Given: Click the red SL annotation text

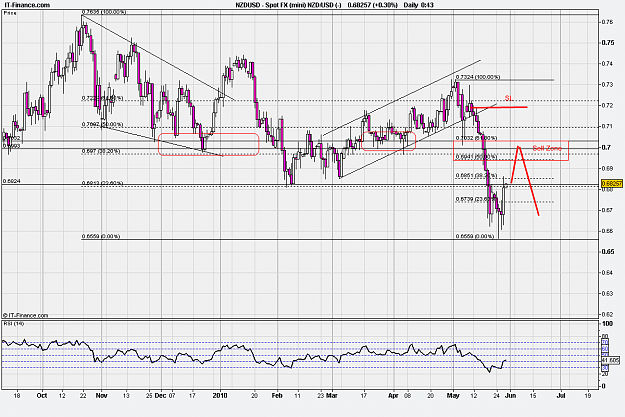Looking at the screenshot, I should tap(509, 98).
